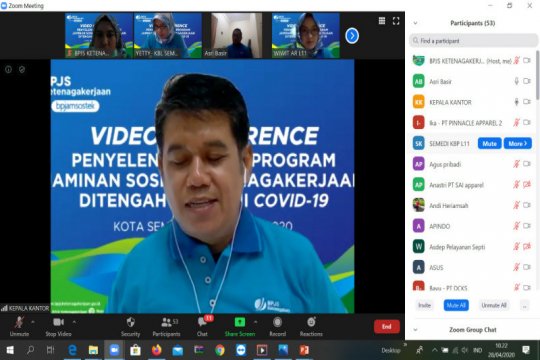
Task: Click the IND language indicator
Action: coord(478,350)
